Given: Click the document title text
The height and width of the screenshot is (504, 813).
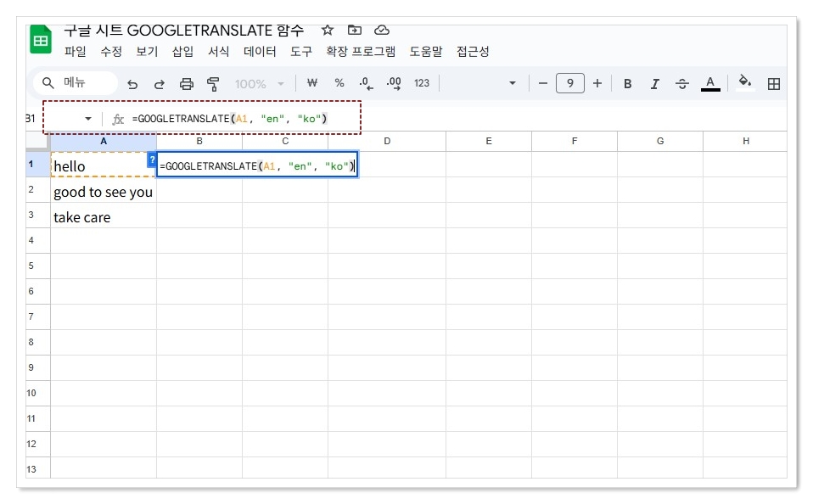Looking at the screenshot, I should (x=184, y=30).
